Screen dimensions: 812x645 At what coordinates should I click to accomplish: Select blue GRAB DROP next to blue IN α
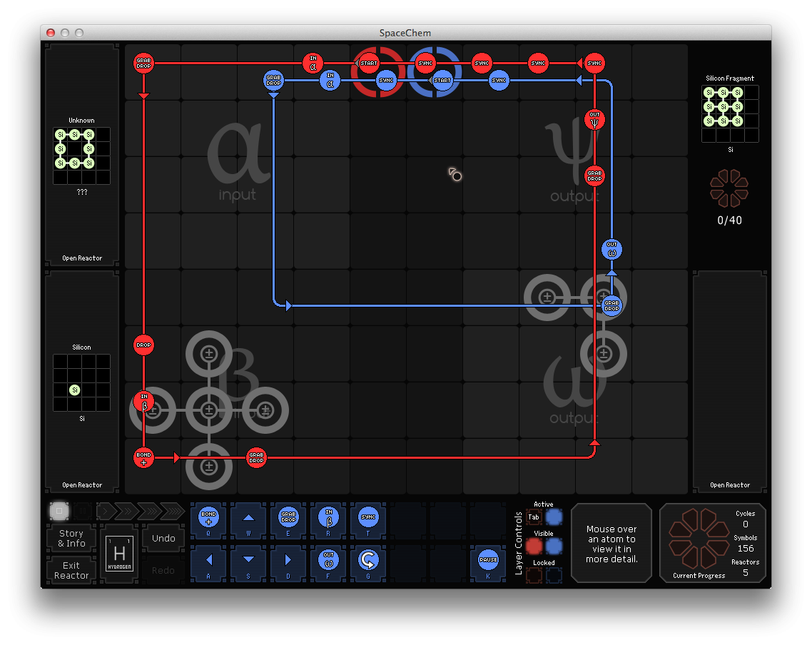[273, 80]
